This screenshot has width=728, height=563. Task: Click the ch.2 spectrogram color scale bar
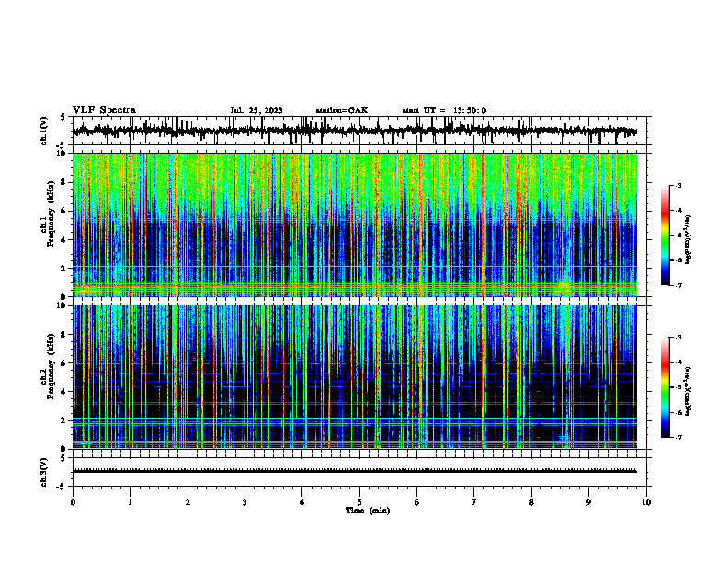pos(665,387)
